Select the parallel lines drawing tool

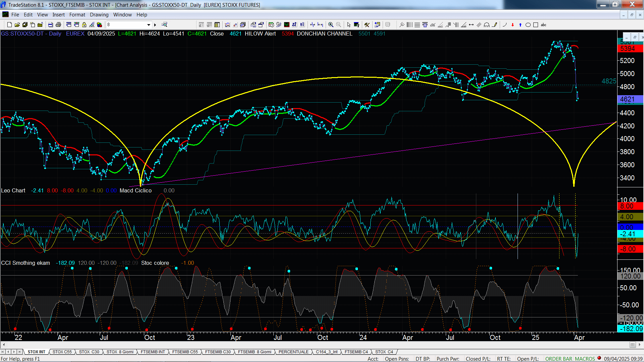pos(479,24)
